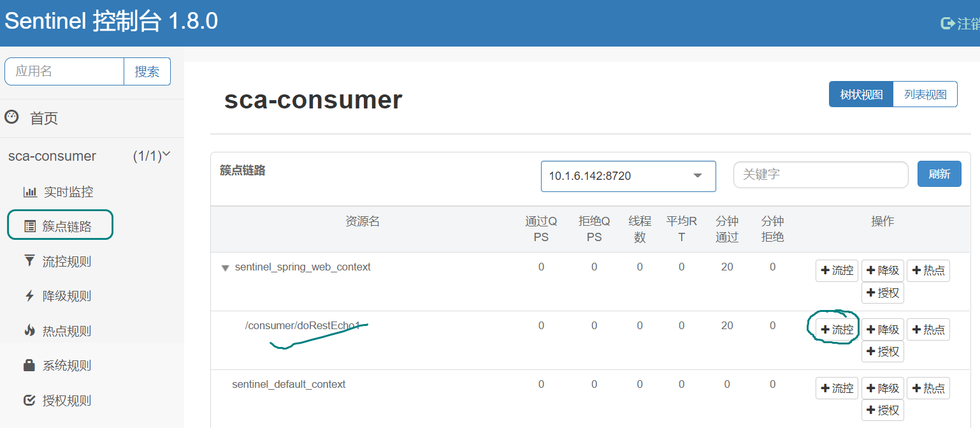The height and width of the screenshot is (428, 980).
Task: Select 簇点链路 in the sidebar
Action: click(x=67, y=226)
